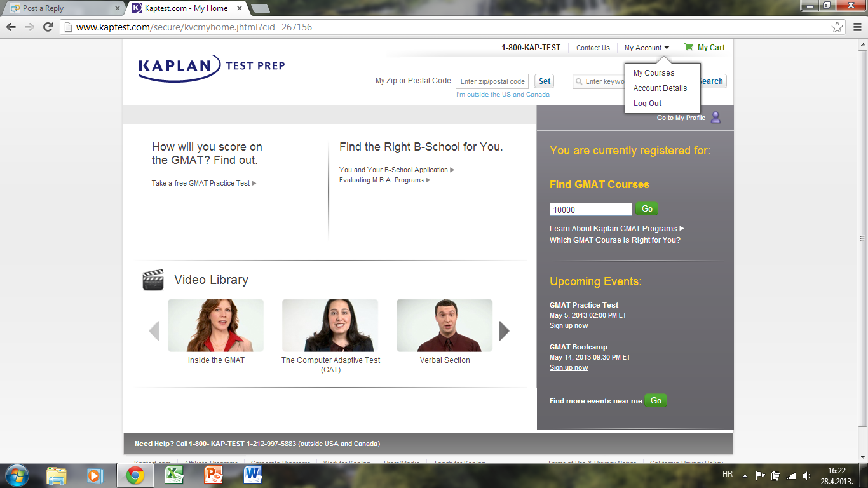
Task: Click I'm outside the US and Canada
Action: tap(503, 95)
